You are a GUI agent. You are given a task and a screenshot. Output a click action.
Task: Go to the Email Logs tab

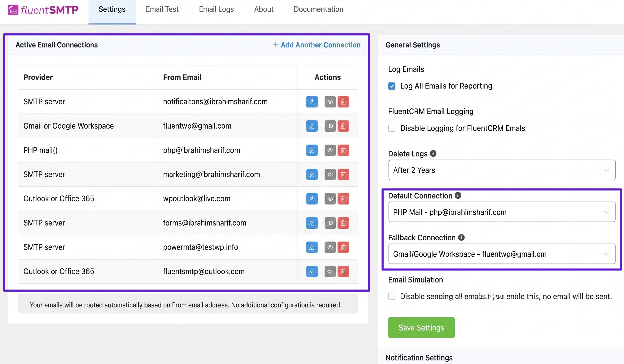217,10
